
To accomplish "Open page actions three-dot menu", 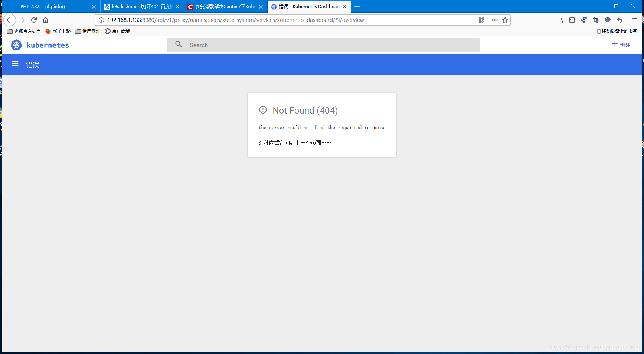I will tap(494, 20).
